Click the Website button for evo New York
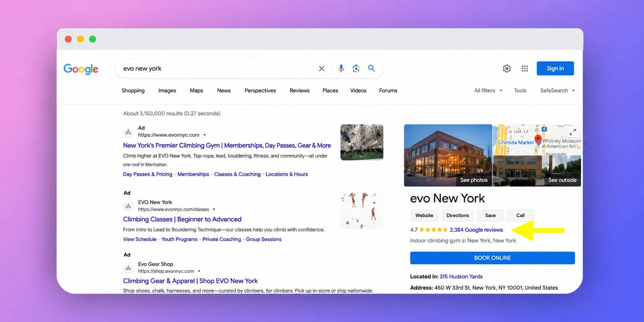644x322 pixels. [x=424, y=215]
